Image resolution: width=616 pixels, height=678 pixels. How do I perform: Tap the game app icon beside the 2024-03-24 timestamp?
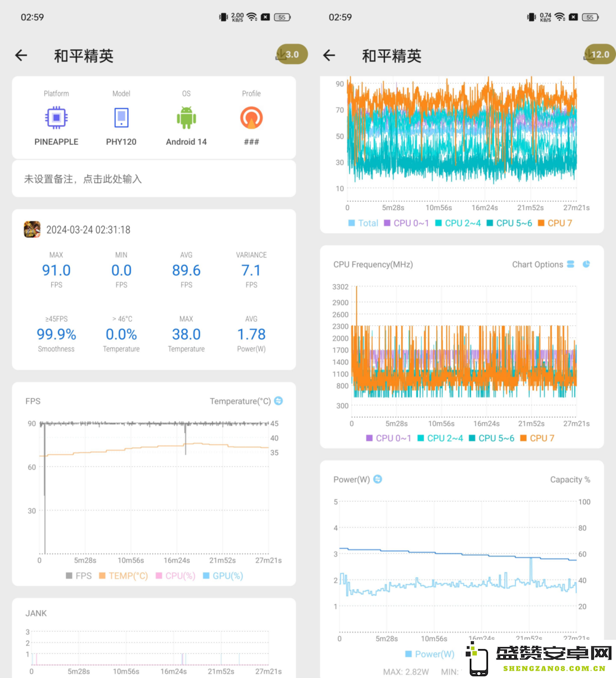32,230
